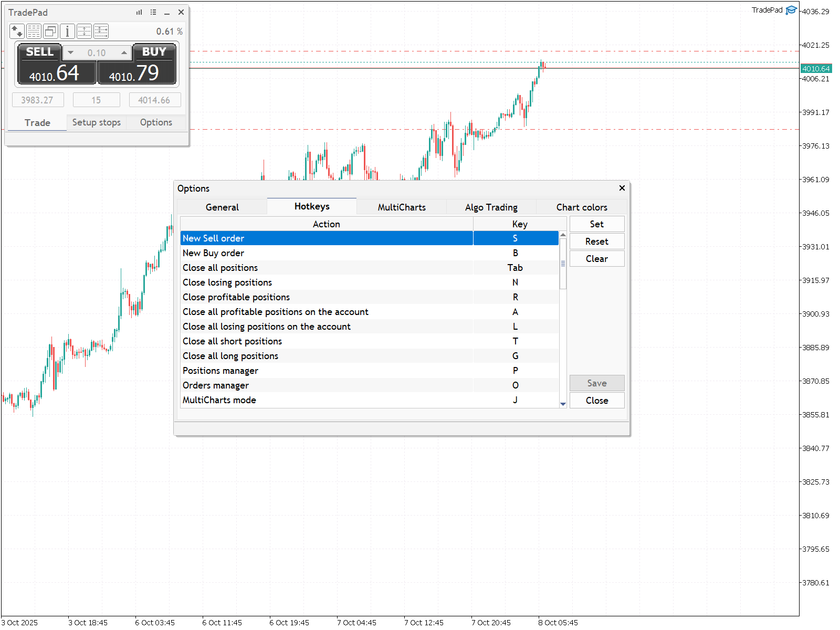Image resolution: width=840 pixels, height=630 pixels.
Task: Click the bar chart icon in TradePad title bar
Action: pos(139,12)
